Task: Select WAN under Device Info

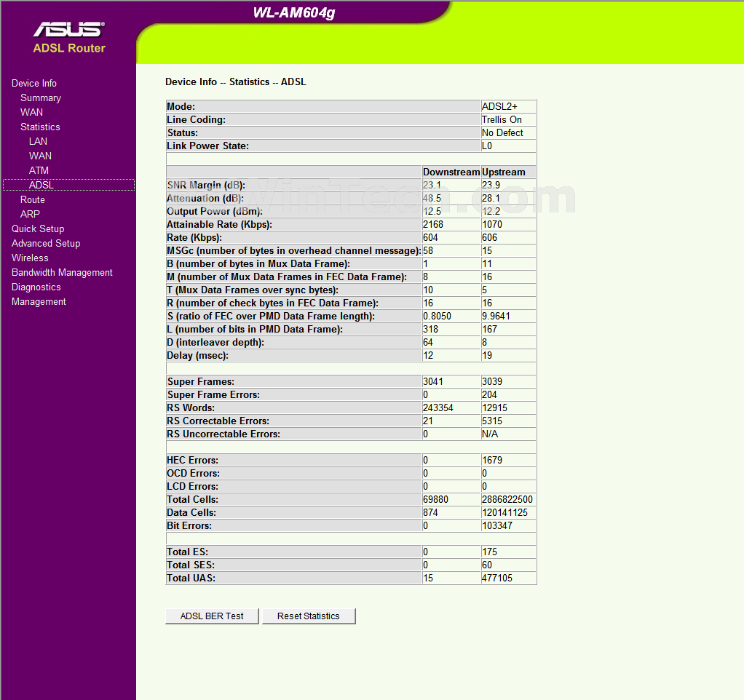Action: point(32,112)
